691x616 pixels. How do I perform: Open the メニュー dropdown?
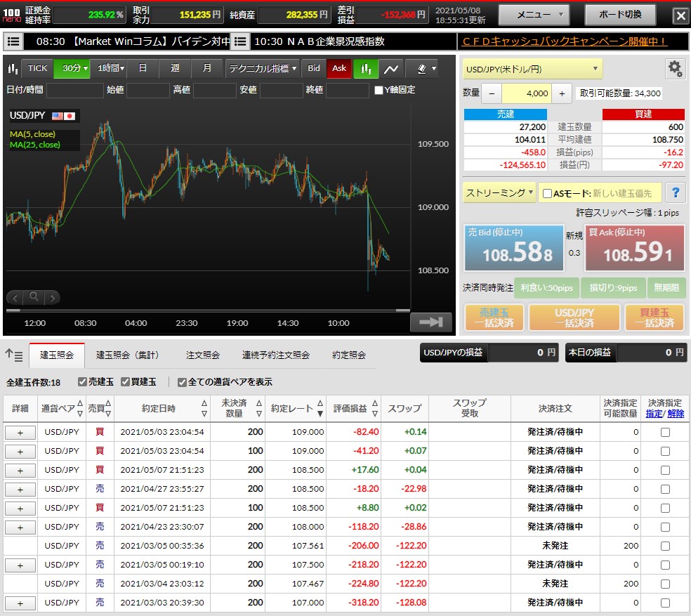pos(534,15)
